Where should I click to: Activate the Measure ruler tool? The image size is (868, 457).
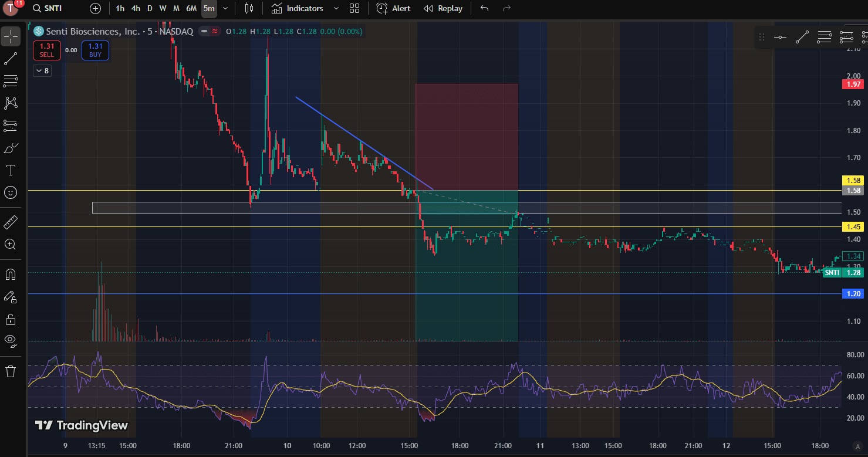click(x=11, y=222)
